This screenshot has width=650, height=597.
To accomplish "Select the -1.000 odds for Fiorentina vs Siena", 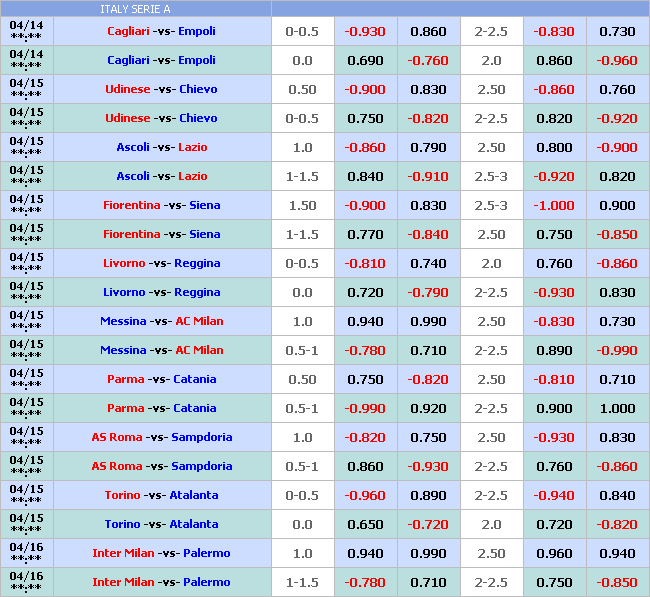I will pos(554,205).
